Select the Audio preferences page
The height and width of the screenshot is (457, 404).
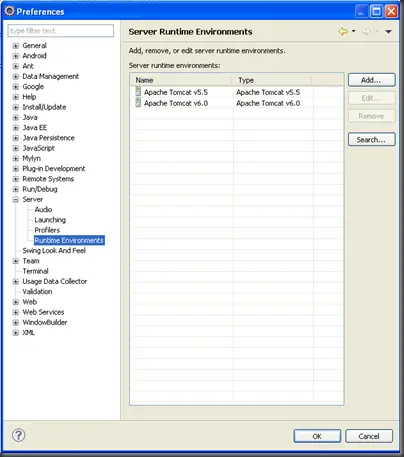[x=43, y=210]
